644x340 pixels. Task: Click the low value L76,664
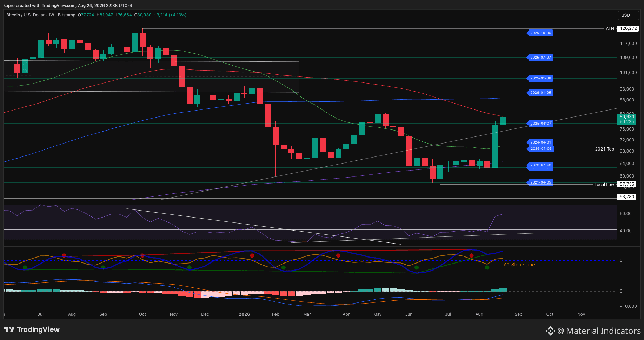[124, 15]
